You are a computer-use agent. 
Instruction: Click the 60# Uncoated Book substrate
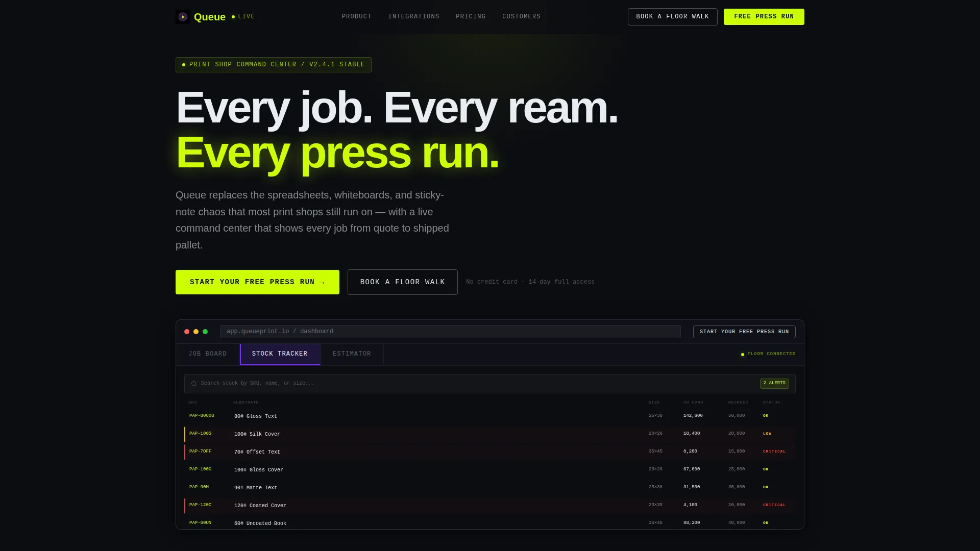pos(260,523)
